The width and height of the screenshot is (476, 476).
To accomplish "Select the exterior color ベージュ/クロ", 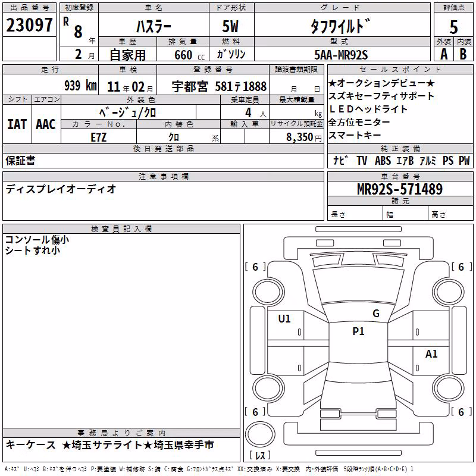I will click(x=127, y=112).
